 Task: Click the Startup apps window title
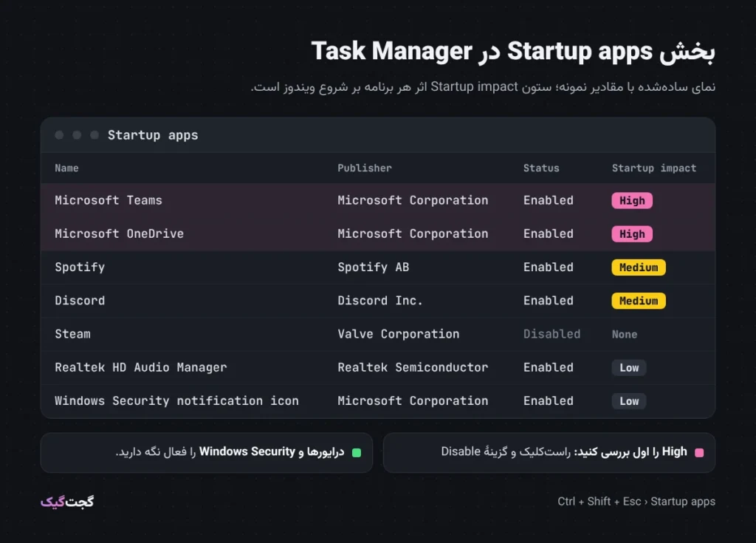tap(153, 135)
